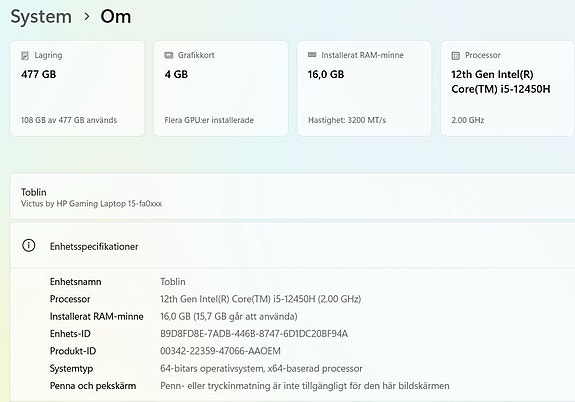Viewport: 575px width, 402px height.
Task: Click the Processor label in specifications list
Action: coord(70,299)
